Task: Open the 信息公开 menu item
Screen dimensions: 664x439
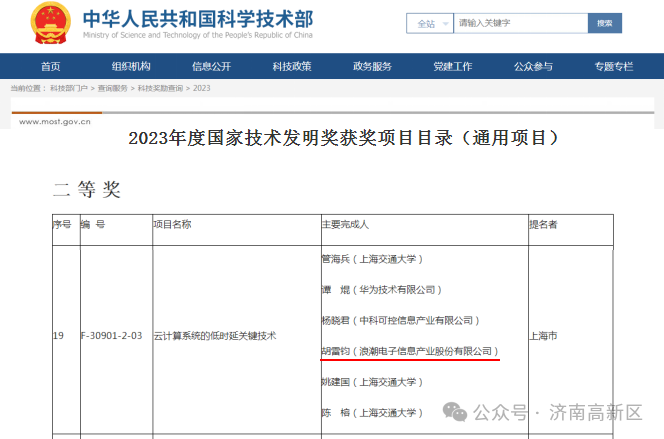Action: click(211, 66)
